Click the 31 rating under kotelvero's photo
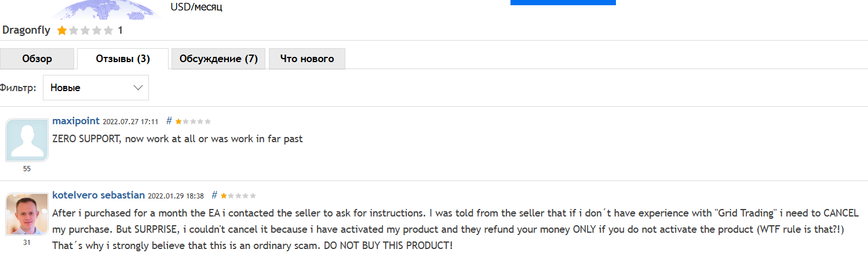Viewport: 868px width, 267px height. [x=27, y=243]
